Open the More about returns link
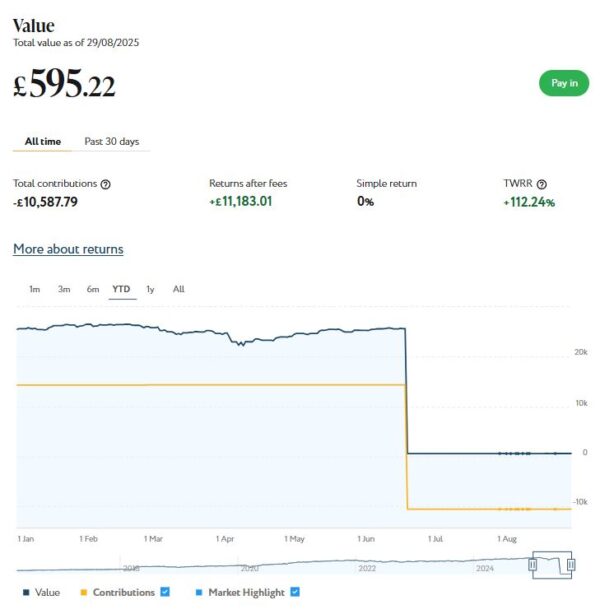 [x=68, y=249]
